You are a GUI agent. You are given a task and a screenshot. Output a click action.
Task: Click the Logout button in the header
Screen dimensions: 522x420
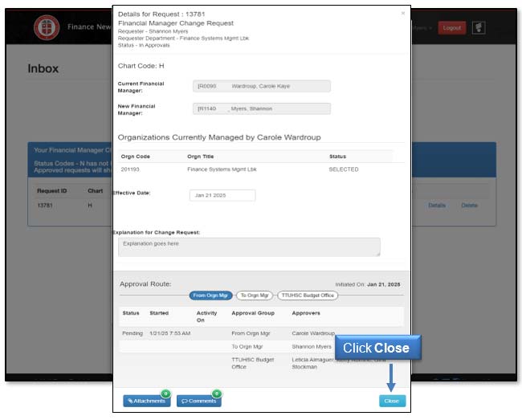pyautogui.click(x=452, y=28)
